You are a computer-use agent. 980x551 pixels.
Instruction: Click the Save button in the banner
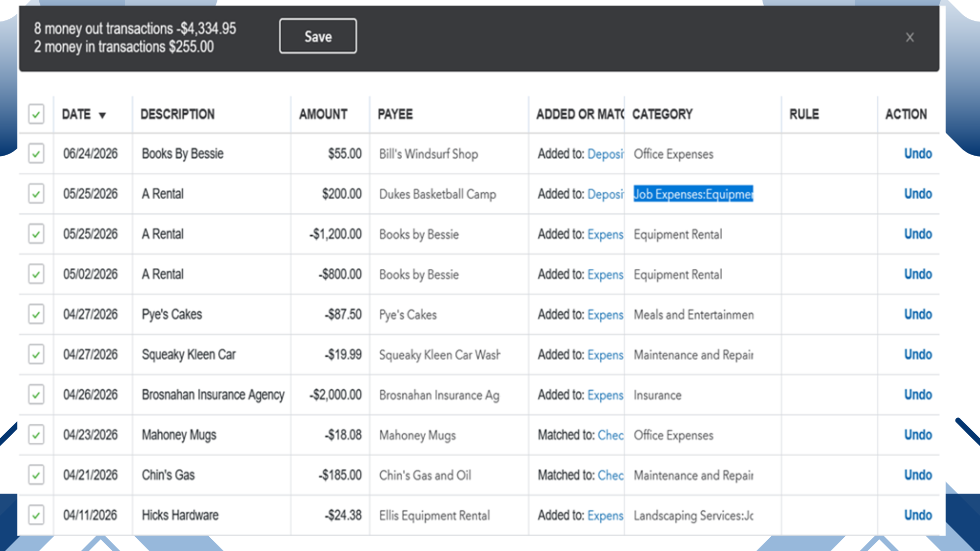coord(317,36)
